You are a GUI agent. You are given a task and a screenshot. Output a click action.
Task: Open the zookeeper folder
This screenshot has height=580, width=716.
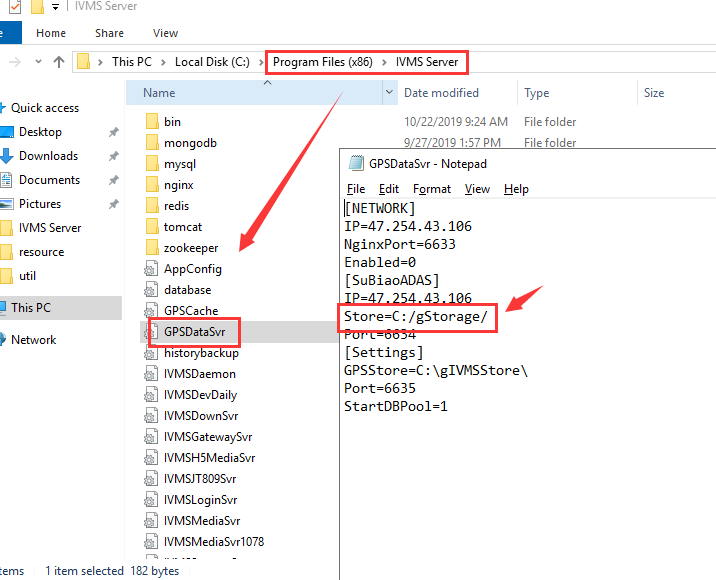point(191,248)
